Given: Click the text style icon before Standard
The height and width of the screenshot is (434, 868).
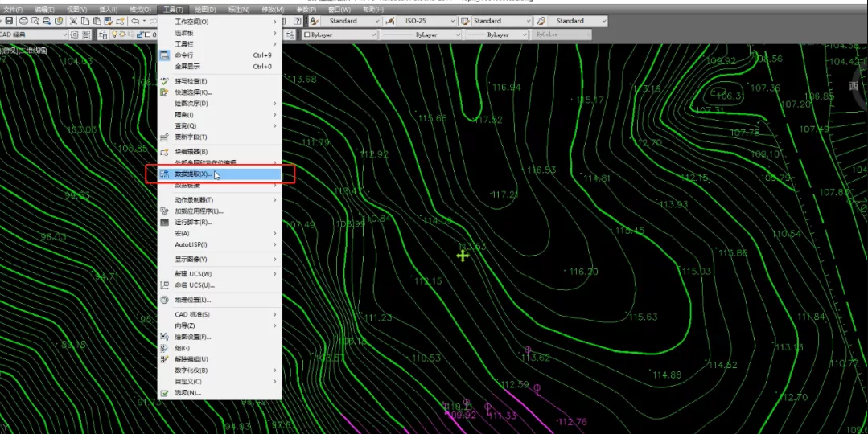Looking at the screenshot, I should (314, 21).
